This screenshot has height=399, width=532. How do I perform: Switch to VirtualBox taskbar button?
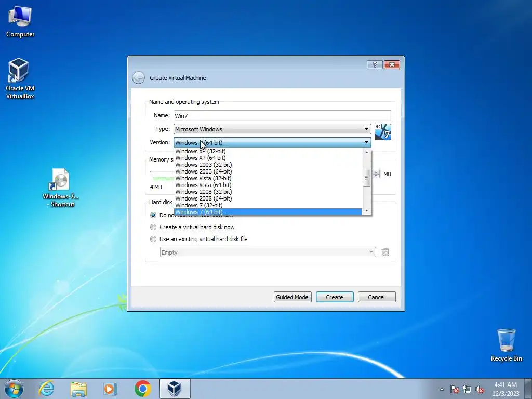(x=175, y=389)
